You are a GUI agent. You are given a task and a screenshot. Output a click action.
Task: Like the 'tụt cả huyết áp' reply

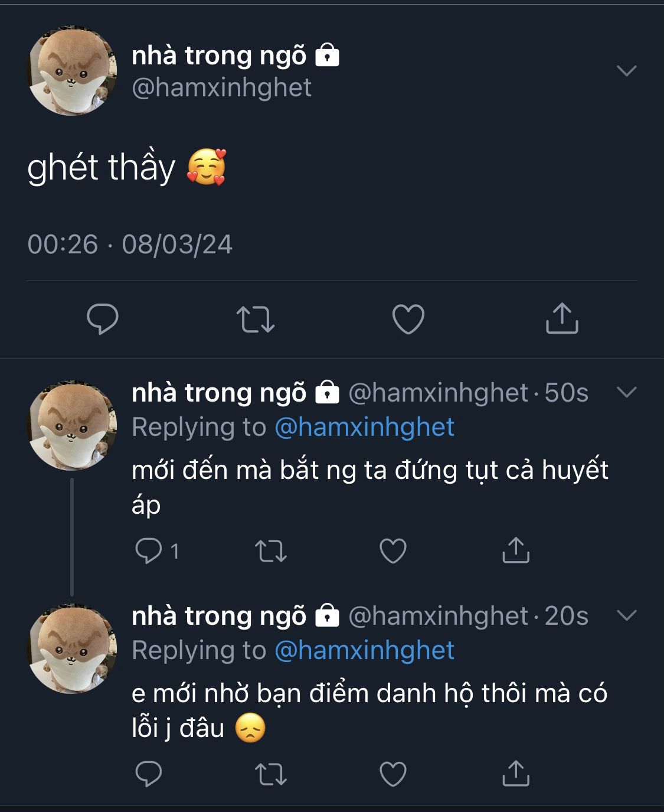393,551
